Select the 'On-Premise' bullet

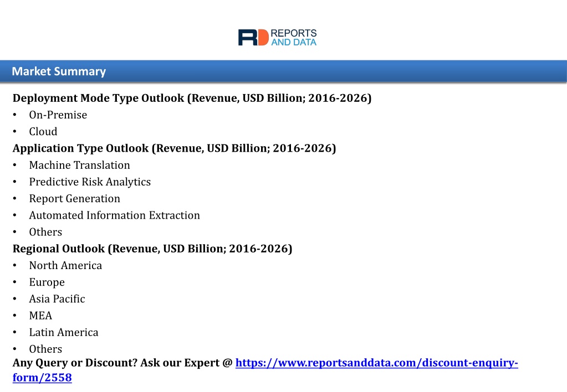coord(58,115)
